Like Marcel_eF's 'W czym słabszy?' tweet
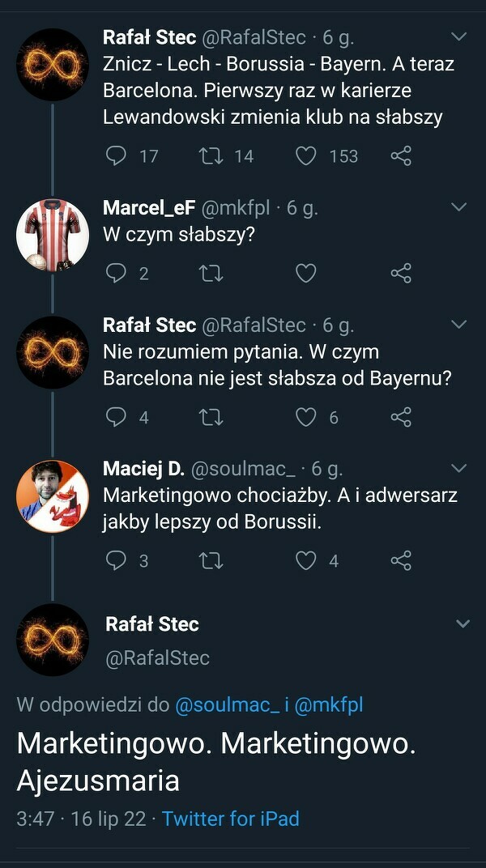The image size is (486, 868). pos(305,274)
